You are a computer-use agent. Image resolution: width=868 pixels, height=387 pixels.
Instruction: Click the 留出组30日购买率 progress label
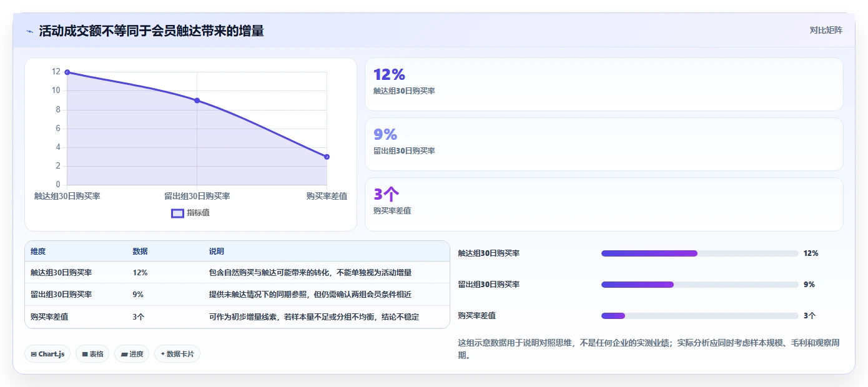click(489, 285)
